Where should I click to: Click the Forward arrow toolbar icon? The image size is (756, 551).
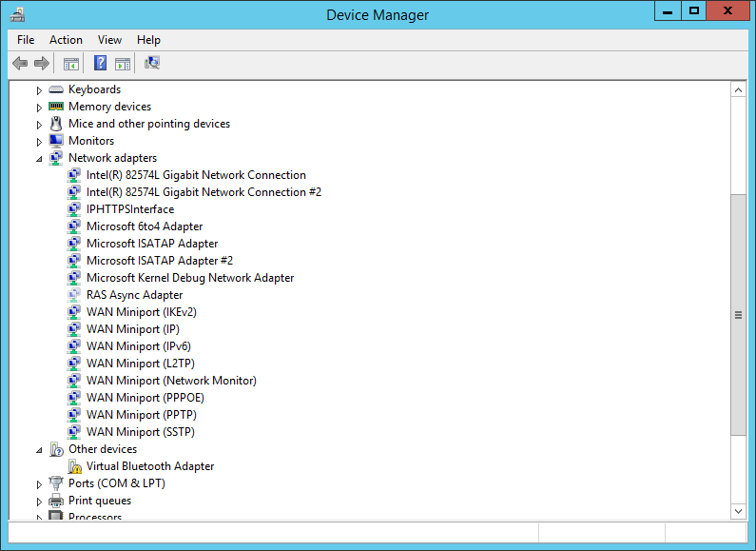pyautogui.click(x=42, y=63)
